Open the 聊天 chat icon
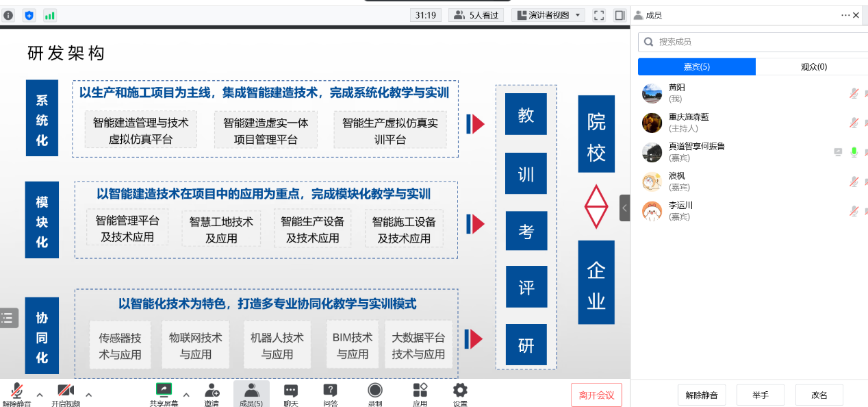The height and width of the screenshot is (407, 868). [291, 391]
